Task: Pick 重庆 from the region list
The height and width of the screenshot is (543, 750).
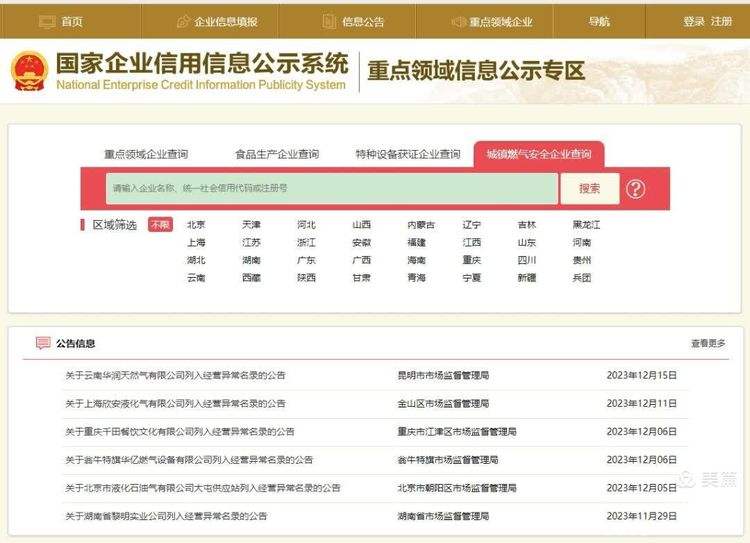Action: click(472, 260)
